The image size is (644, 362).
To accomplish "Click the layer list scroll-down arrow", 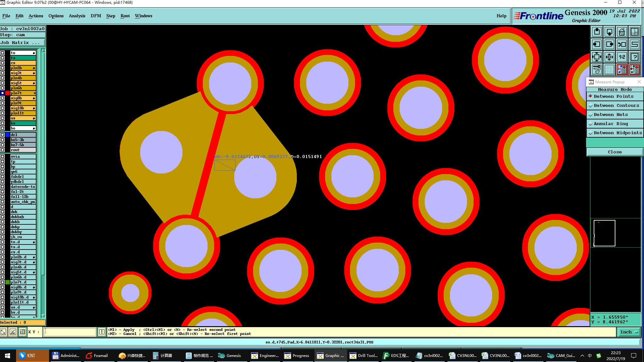I will click(43, 316).
